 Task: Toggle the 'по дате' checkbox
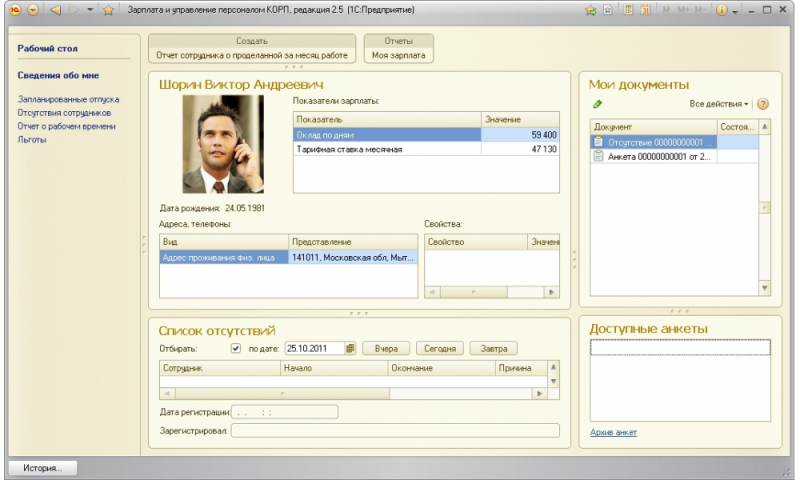(x=236, y=348)
